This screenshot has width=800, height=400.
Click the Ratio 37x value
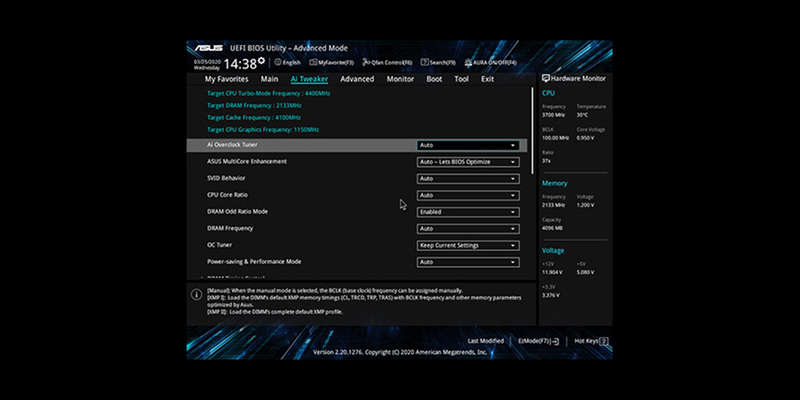[545, 161]
